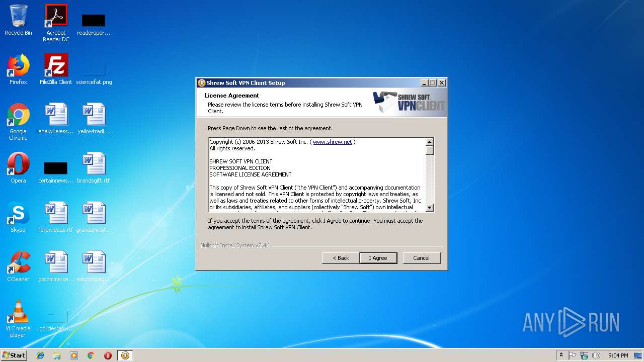Click the license scrollbar up arrow
Viewport: 644px width, 362px height.
click(x=430, y=142)
